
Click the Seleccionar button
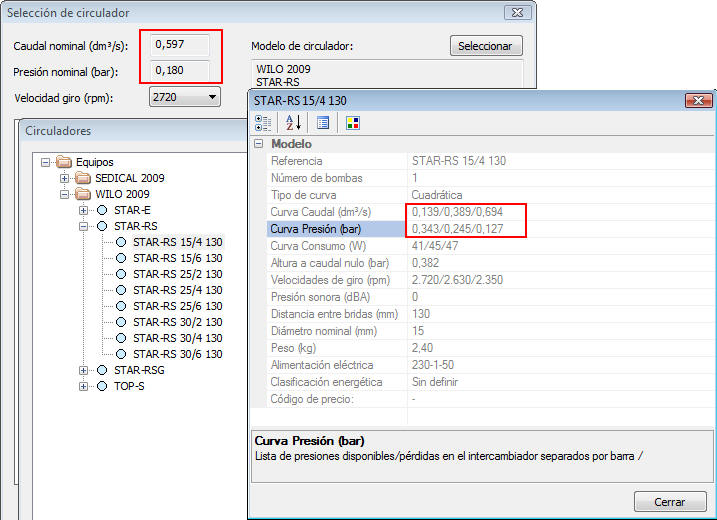(486, 46)
